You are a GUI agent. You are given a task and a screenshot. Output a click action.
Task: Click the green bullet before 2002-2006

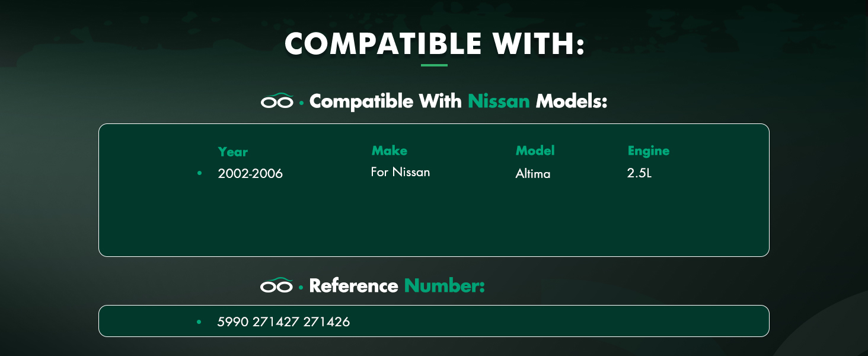[199, 173]
